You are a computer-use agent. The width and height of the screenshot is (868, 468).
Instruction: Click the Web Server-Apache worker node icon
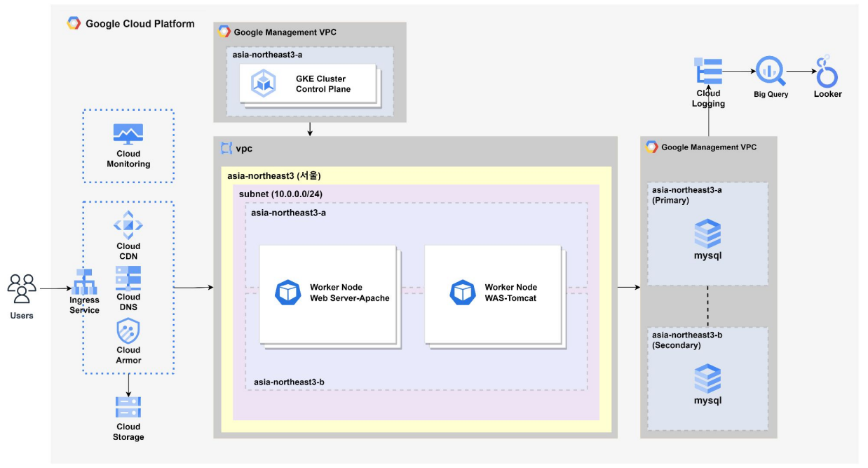(287, 293)
